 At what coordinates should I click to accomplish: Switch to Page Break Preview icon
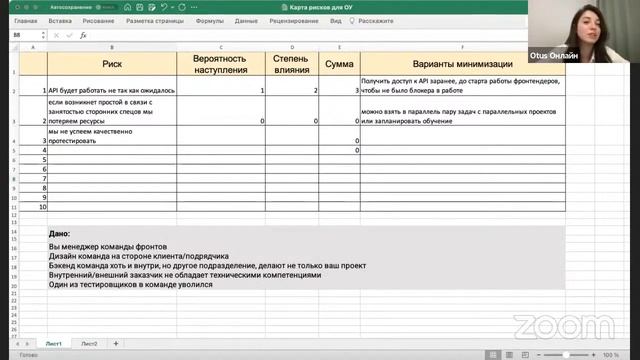(525, 355)
